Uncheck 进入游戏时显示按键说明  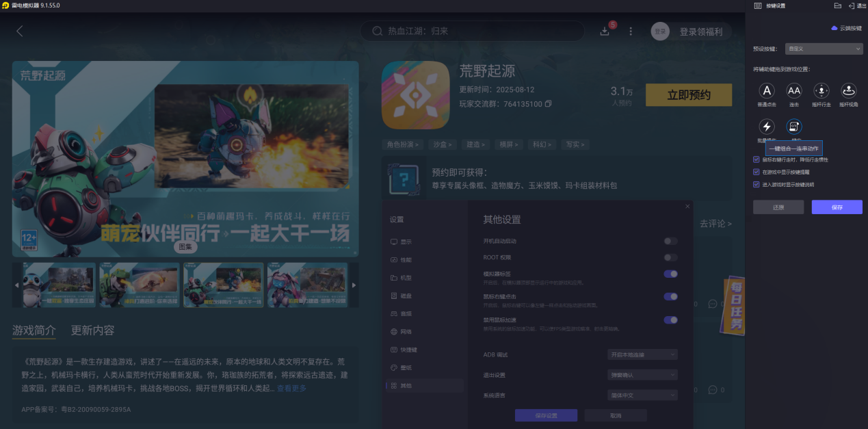point(756,185)
